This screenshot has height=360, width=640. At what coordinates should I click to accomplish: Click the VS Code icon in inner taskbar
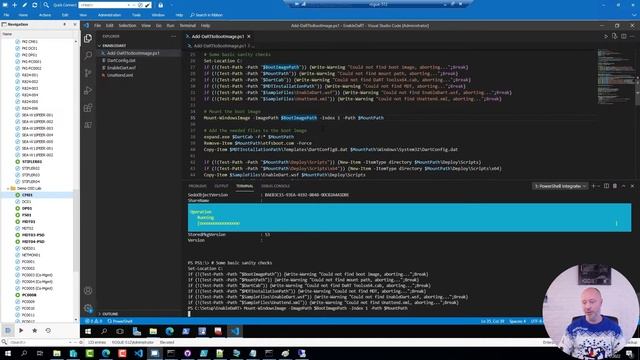point(235,331)
